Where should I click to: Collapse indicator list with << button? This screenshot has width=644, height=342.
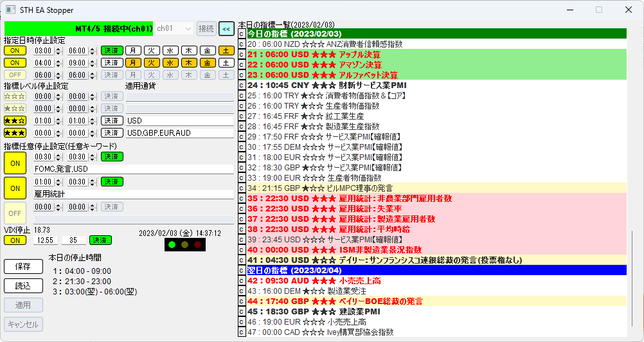(226, 29)
